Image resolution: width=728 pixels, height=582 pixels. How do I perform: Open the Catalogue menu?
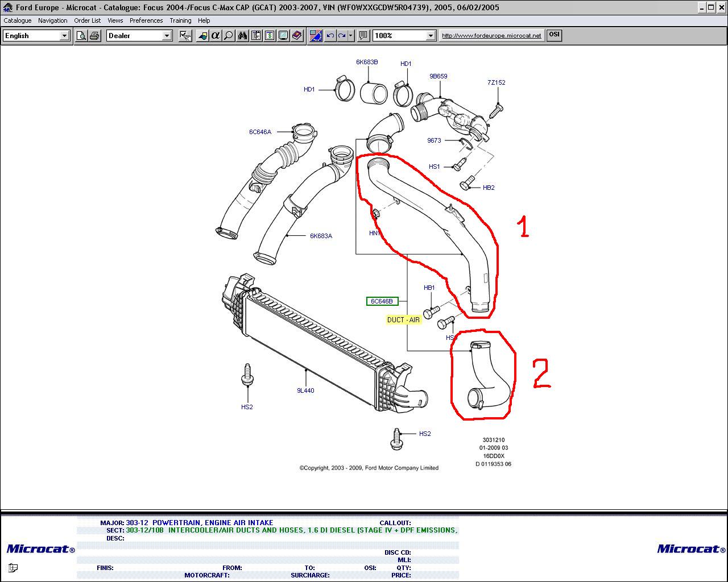pos(18,20)
